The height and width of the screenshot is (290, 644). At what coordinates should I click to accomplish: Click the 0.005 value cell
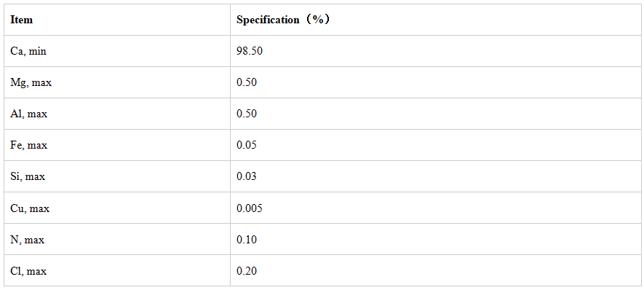[x=436, y=208]
